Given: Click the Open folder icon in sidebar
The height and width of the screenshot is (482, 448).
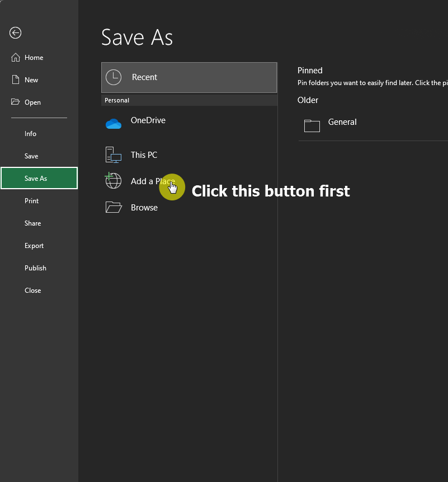Looking at the screenshot, I should (x=15, y=102).
